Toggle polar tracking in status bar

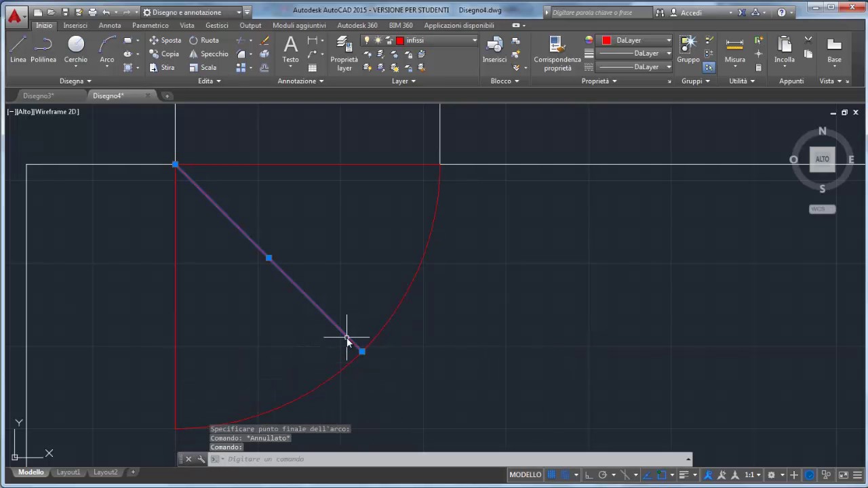coord(602,475)
